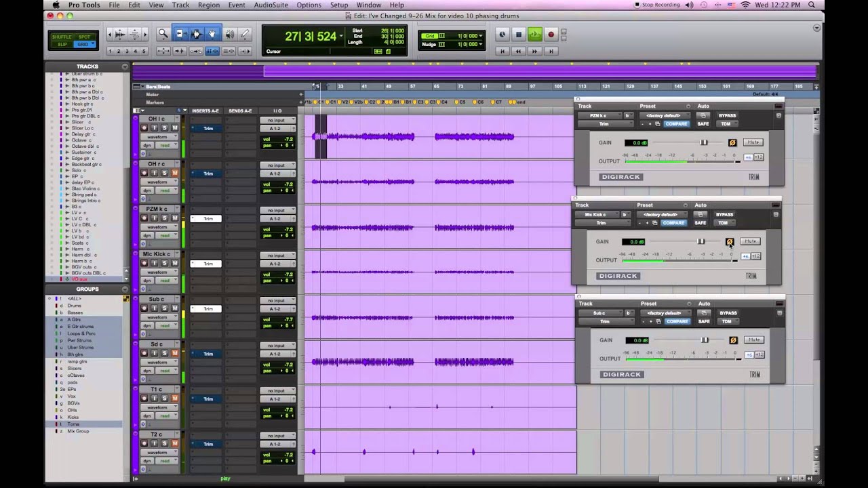Viewport: 868px width, 488px height.
Task: Adjust Gain slider handle in Mic Kick c plugin
Action: (x=701, y=241)
